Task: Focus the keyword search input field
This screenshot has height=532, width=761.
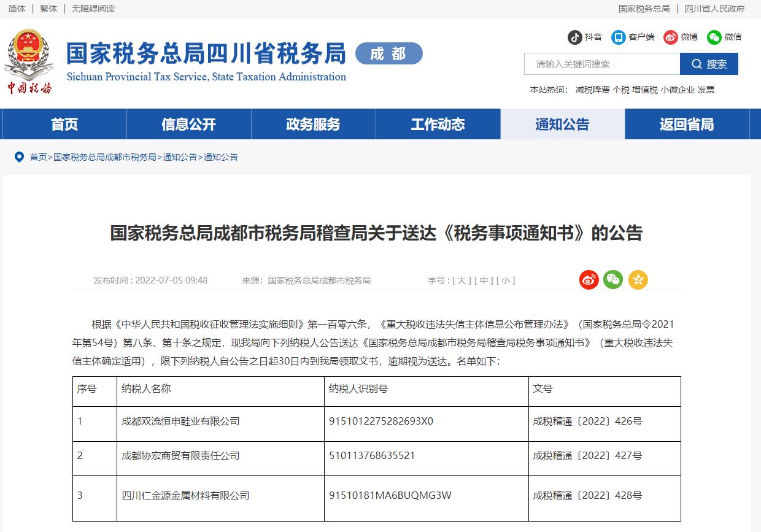Action: tap(602, 64)
